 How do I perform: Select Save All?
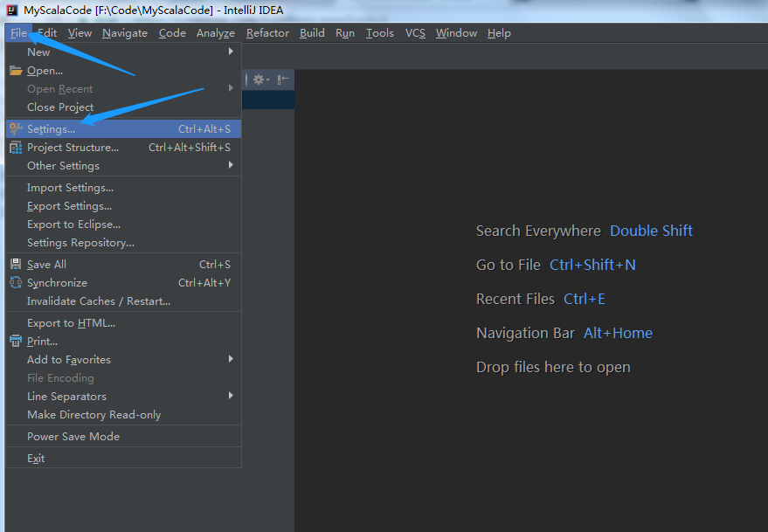click(x=123, y=265)
